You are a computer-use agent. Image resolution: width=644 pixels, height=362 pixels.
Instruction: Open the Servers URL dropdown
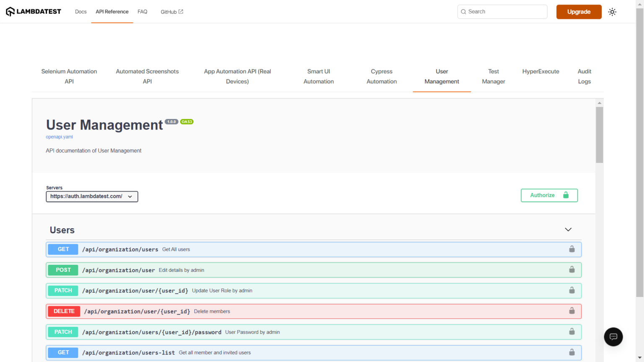(92, 197)
